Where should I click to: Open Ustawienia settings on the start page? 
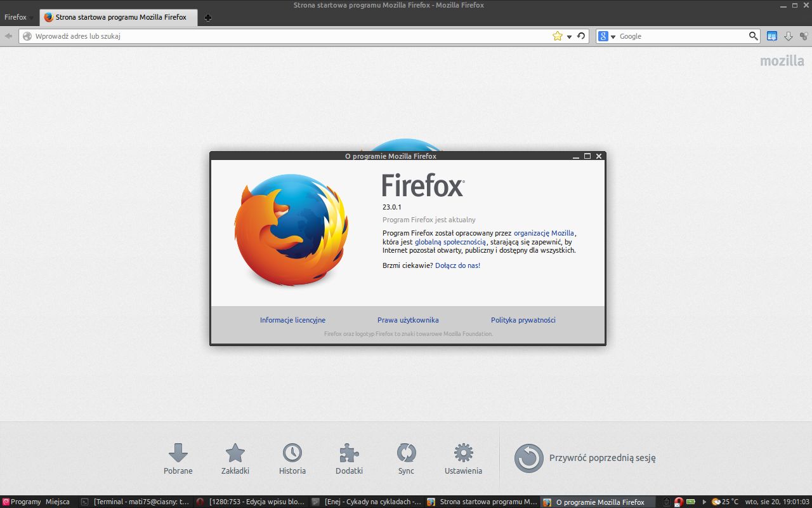(463, 459)
